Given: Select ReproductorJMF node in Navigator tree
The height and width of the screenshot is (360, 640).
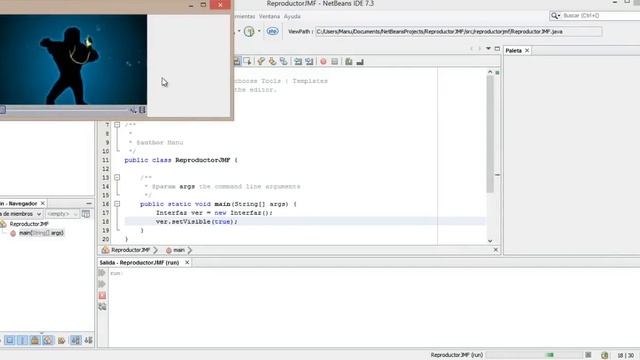Looking at the screenshot, I should [29, 224].
